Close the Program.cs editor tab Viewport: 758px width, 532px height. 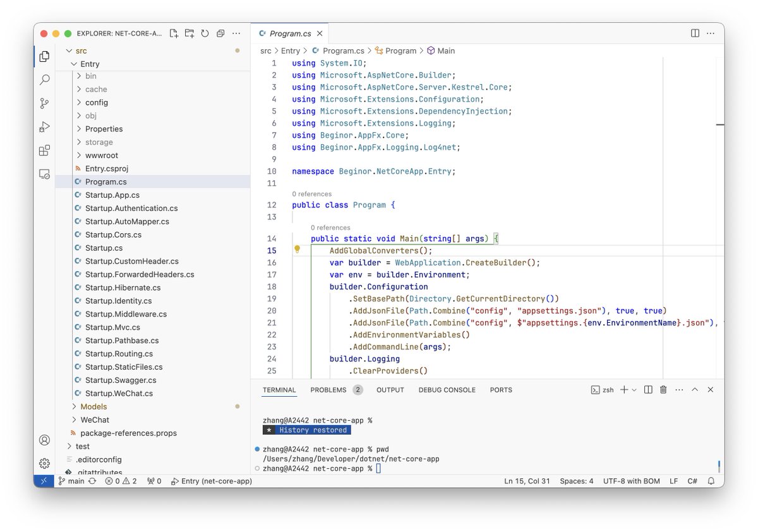point(320,33)
